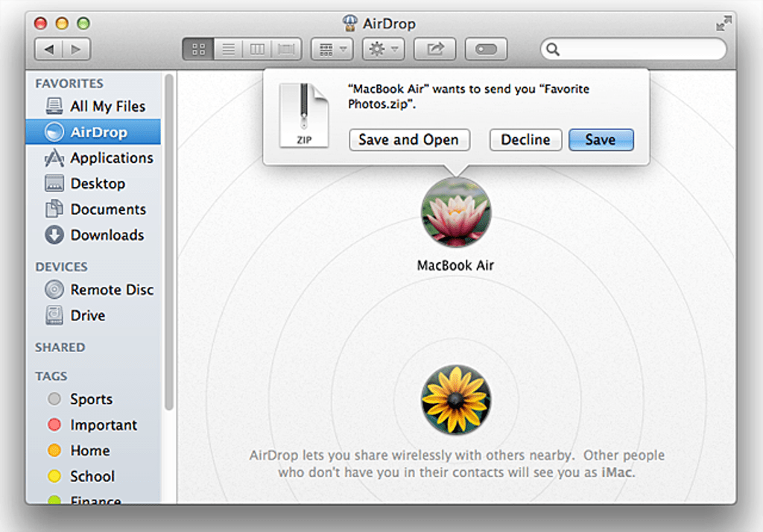Save the incoming file from MacBook Air

601,140
